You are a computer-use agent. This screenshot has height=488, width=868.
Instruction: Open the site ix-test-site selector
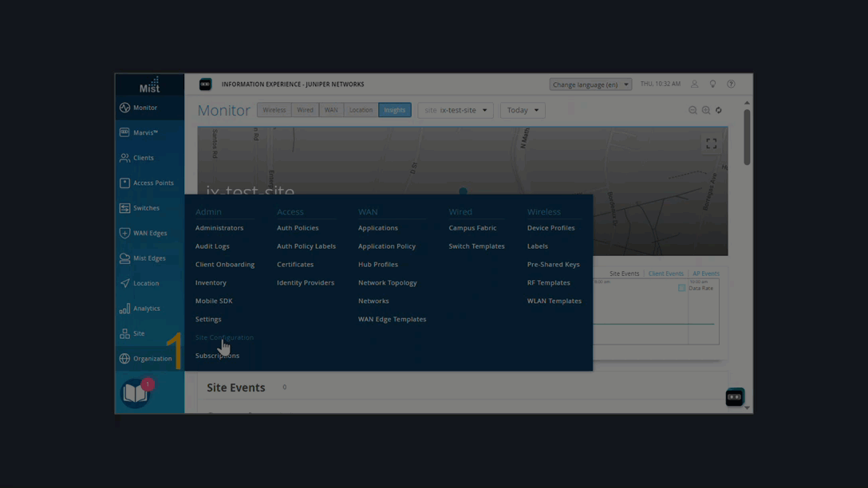[x=456, y=110]
